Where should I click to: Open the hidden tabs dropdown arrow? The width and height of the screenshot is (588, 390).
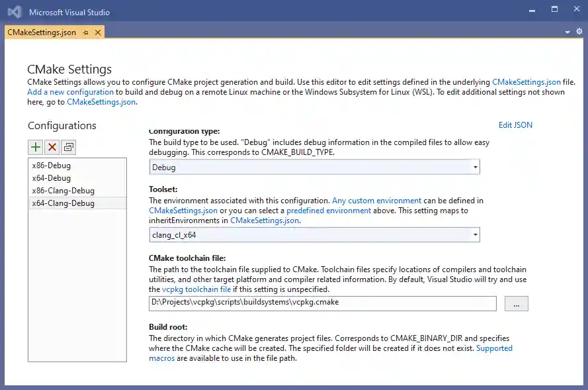pos(567,31)
